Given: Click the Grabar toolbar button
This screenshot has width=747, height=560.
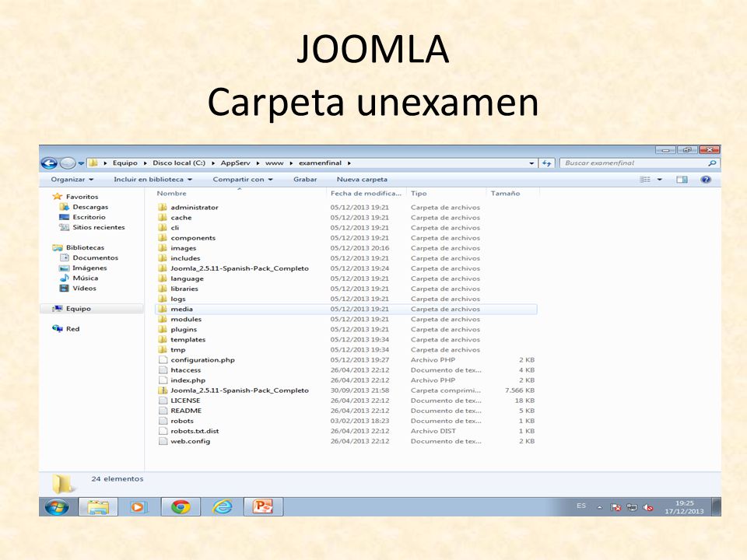Looking at the screenshot, I should tap(305, 180).
